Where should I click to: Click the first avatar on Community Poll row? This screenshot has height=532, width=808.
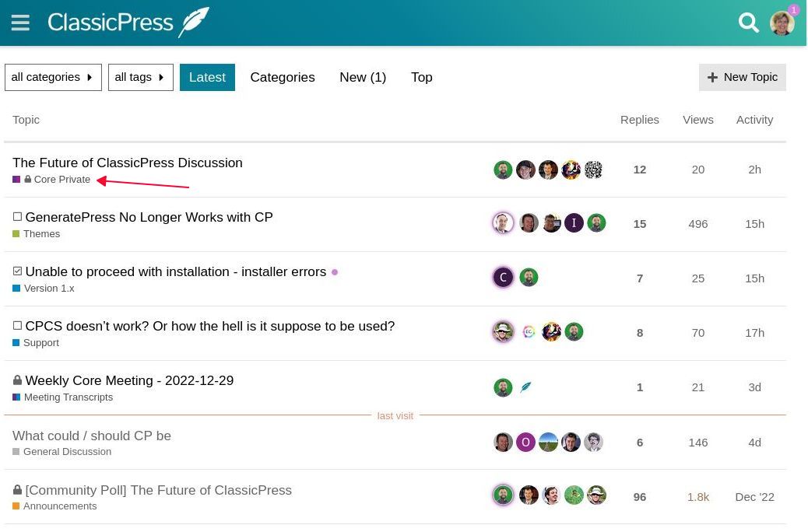coord(503,495)
